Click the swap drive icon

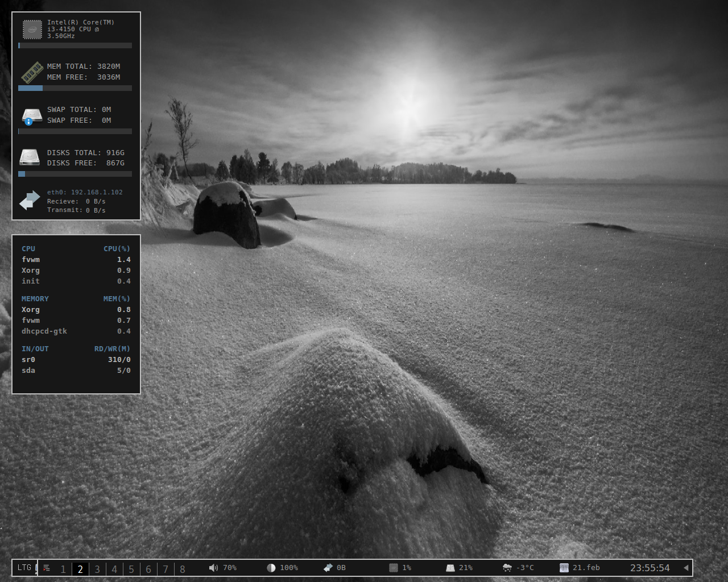pyautogui.click(x=32, y=116)
